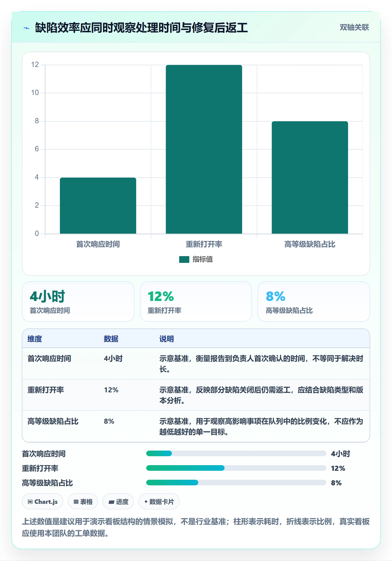Click the 12% label beside the progress bars
Image resolution: width=392 pixels, height=561 pixels.
coord(338,468)
